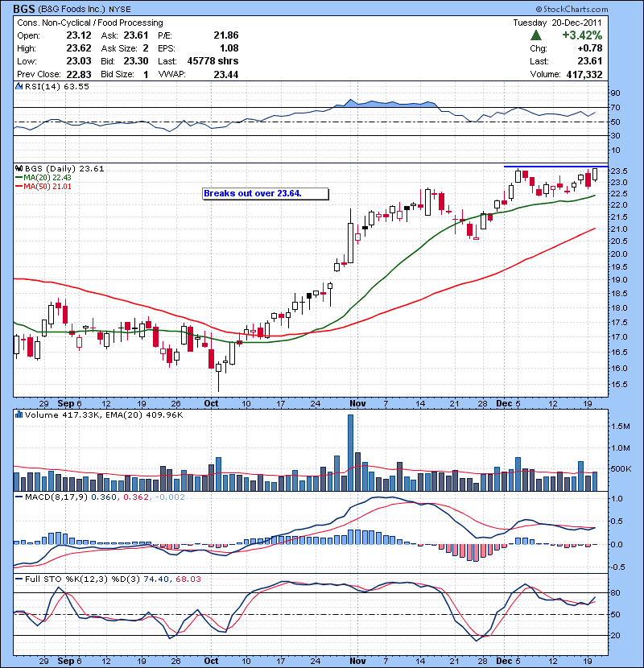Click the date Tuesday 20-Dec-2011
644x668 pixels.
557,23
